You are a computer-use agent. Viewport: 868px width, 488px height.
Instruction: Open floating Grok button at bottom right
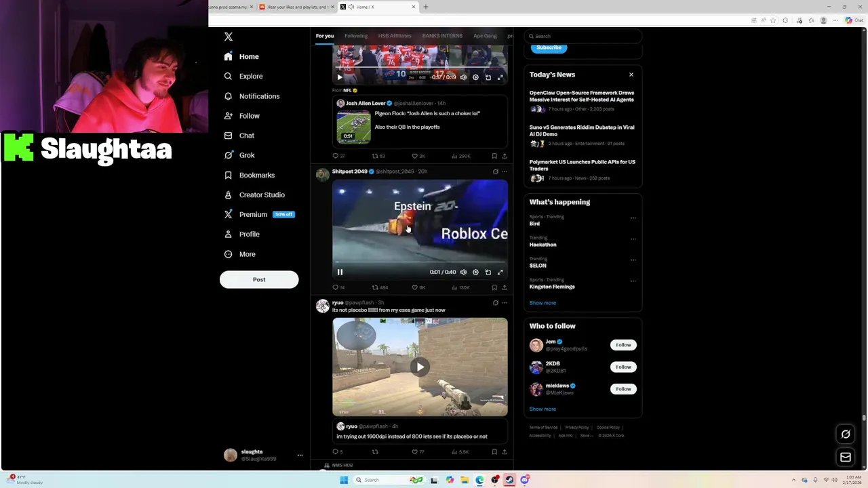[x=846, y=434]
